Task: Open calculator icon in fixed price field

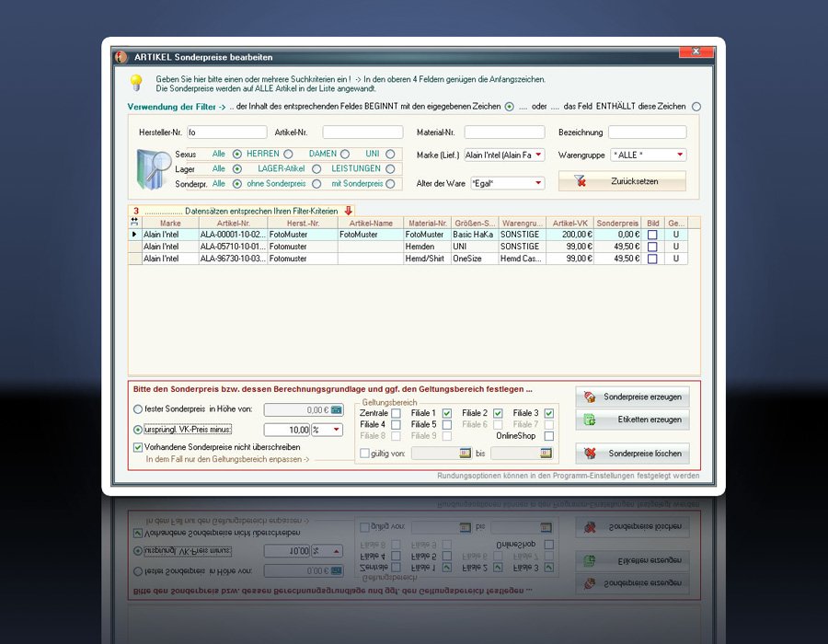Action: coord(337,409)
